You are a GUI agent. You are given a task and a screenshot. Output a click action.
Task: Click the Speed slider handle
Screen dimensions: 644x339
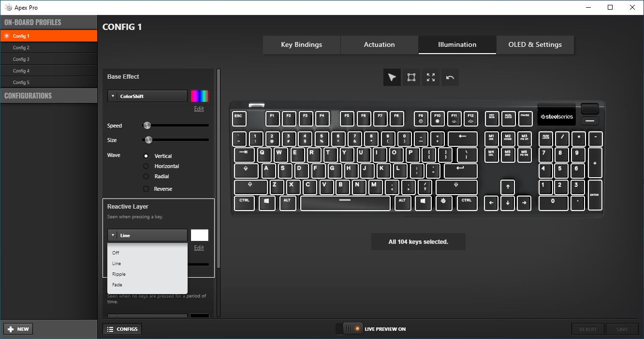tap(147, 126)
